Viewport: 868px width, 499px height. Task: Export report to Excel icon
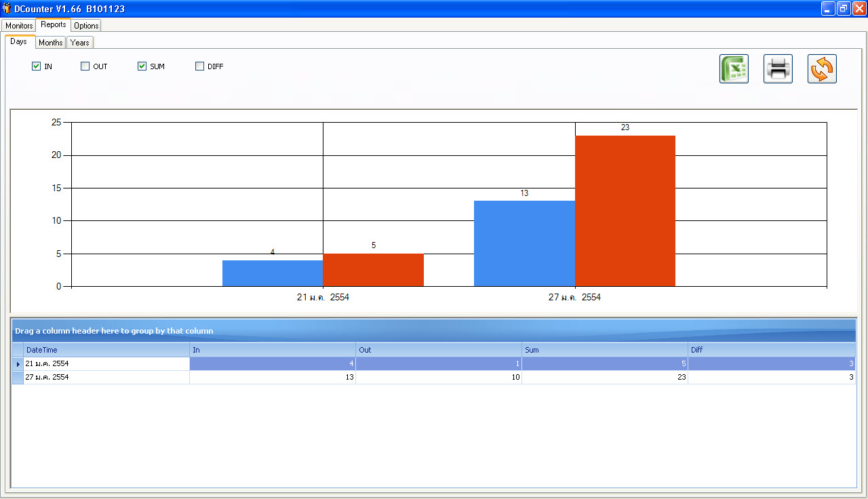tap(734, 69)
